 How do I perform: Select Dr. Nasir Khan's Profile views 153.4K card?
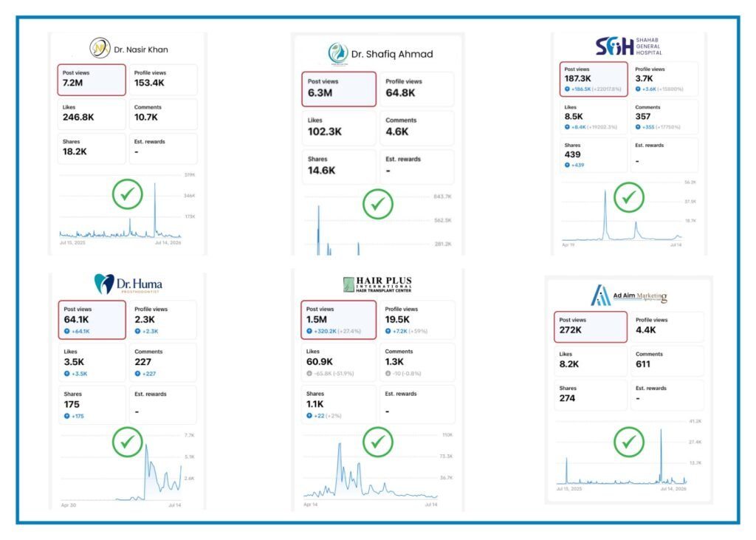[163, 80]
